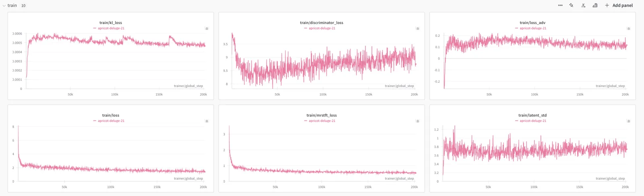Image resolution: width=644 pixels, height=196 pixels.
Task: Open the x-axis settings icon
Action: click(583, 5)
